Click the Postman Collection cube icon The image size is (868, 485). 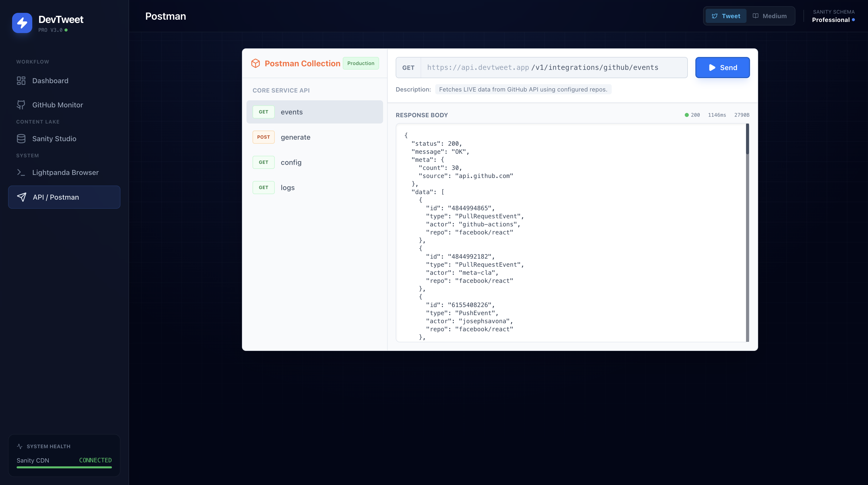coord(255,63)
